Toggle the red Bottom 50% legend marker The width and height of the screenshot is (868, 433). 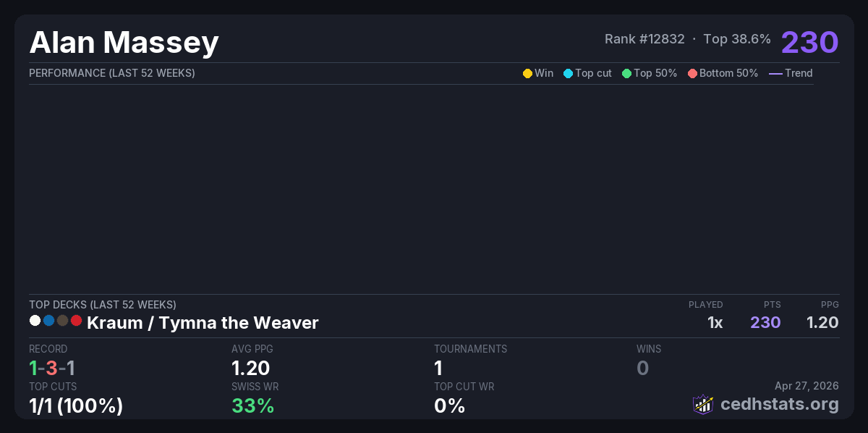(x=692, y=73)
